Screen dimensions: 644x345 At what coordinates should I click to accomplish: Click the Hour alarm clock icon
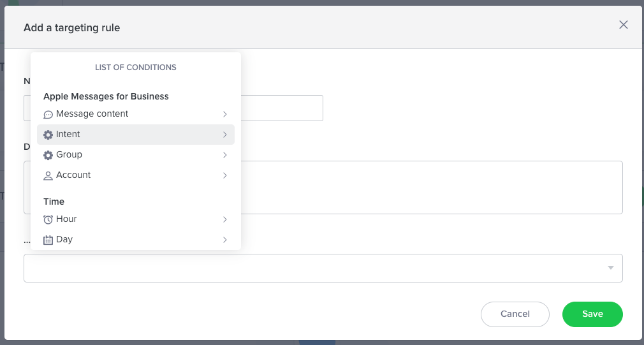[48, 219]
